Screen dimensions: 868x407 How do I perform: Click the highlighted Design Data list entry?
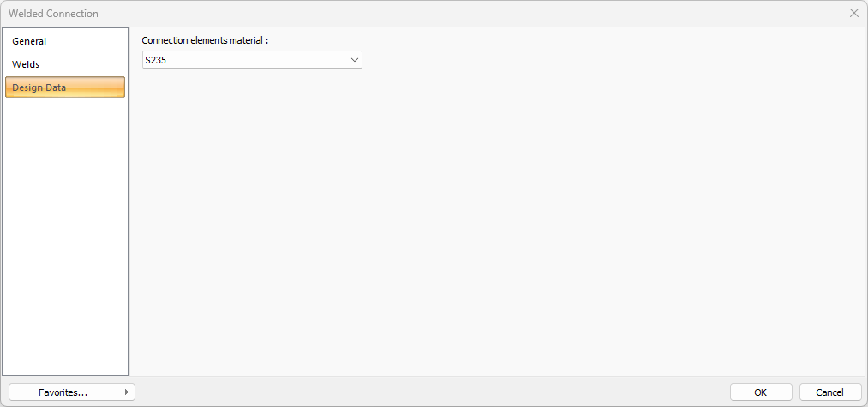point(64,87)
